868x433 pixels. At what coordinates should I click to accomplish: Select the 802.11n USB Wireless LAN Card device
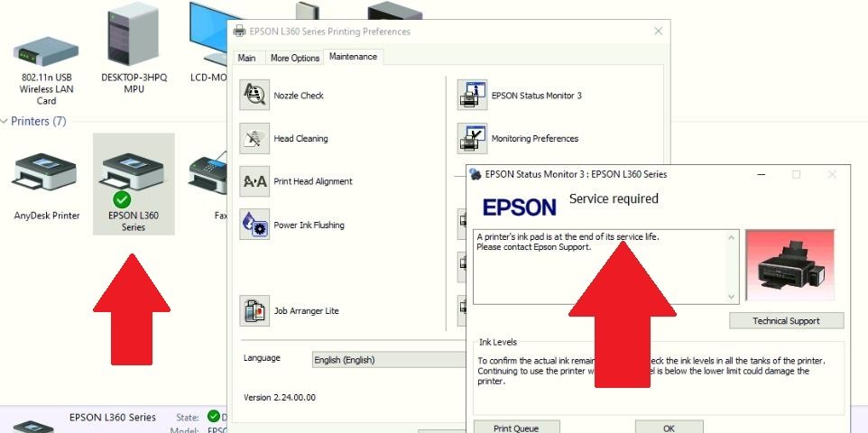pyautogui.click(x=46, y=51)
